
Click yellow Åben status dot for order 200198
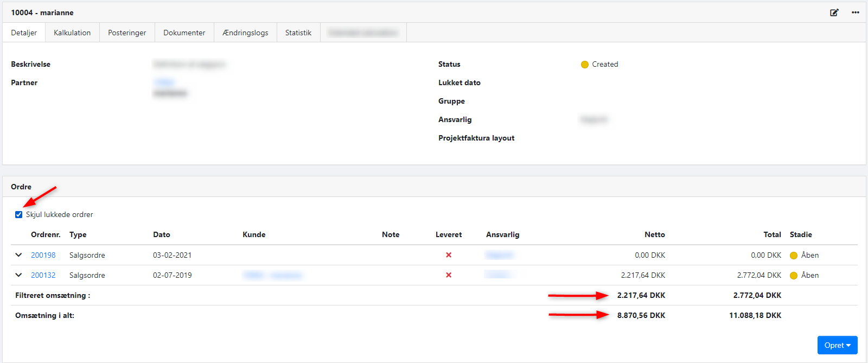(794, 256)
